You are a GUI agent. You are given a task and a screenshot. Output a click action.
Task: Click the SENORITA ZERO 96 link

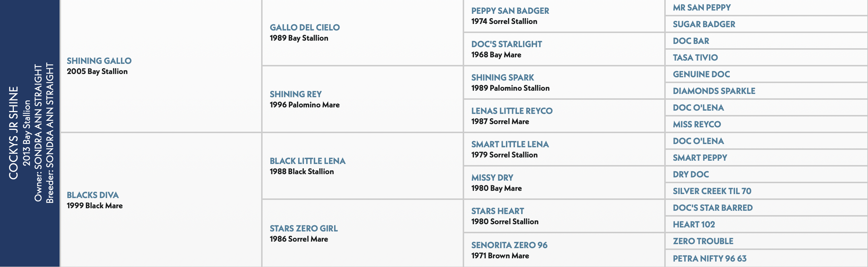[509, 245]
